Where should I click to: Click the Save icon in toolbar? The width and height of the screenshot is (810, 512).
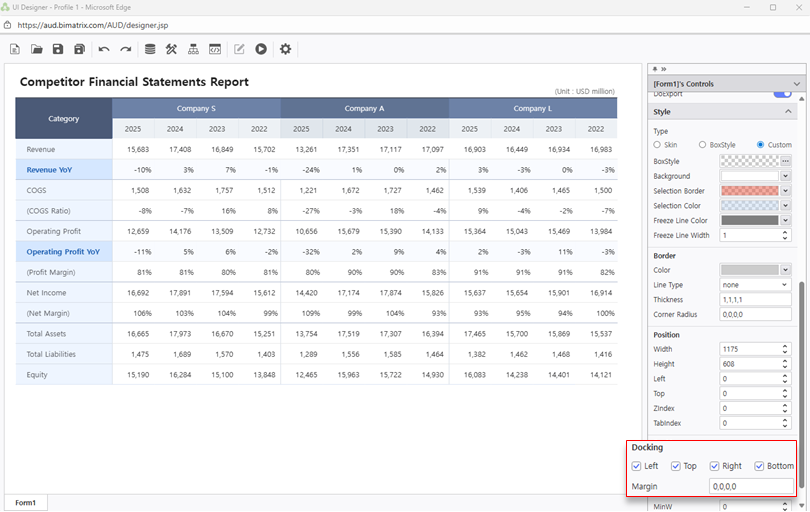pos(58,49)
